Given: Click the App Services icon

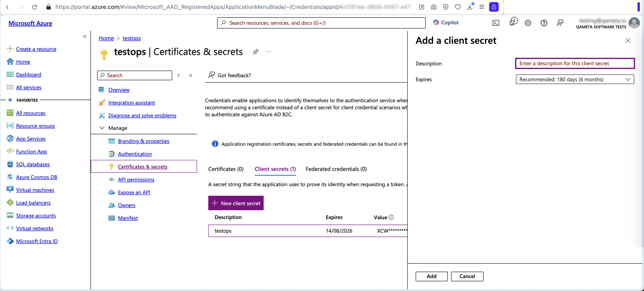Looking at the screenshot, I should (10, 139).
